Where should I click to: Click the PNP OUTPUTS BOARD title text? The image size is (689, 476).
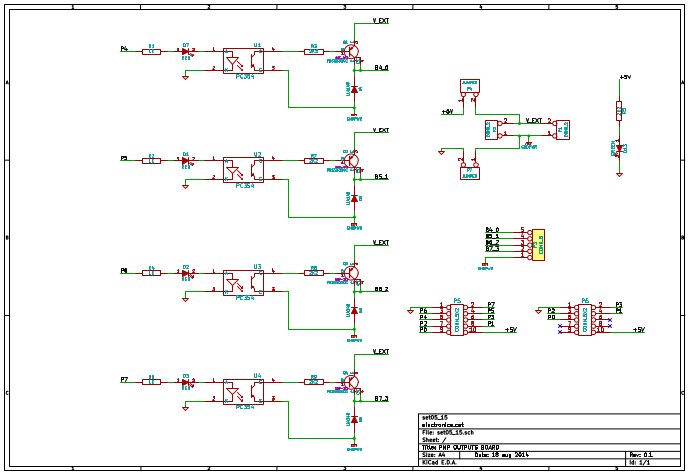pos(466,447)
